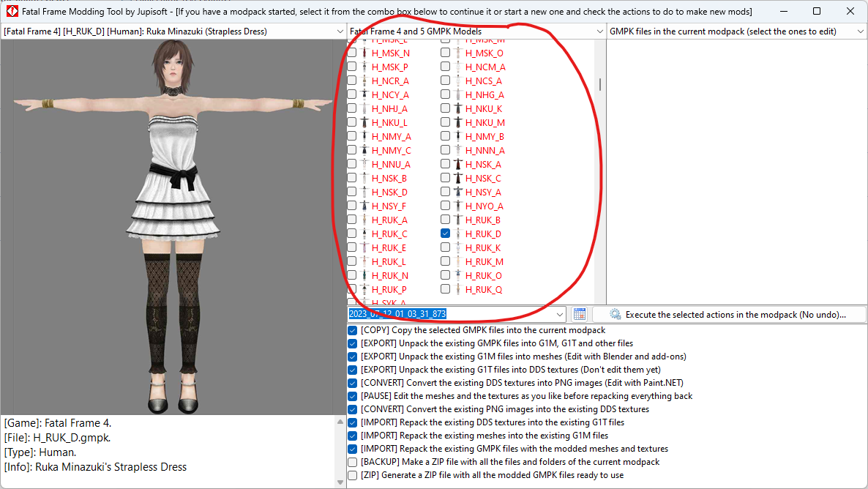The width and height of the screenshot is (868, 489).
Task: Check the H_RUK_A model checkbox
Action: point(351,220)
